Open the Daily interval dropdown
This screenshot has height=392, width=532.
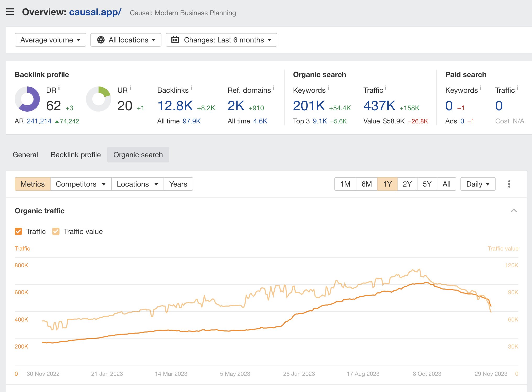pos(478,184)
